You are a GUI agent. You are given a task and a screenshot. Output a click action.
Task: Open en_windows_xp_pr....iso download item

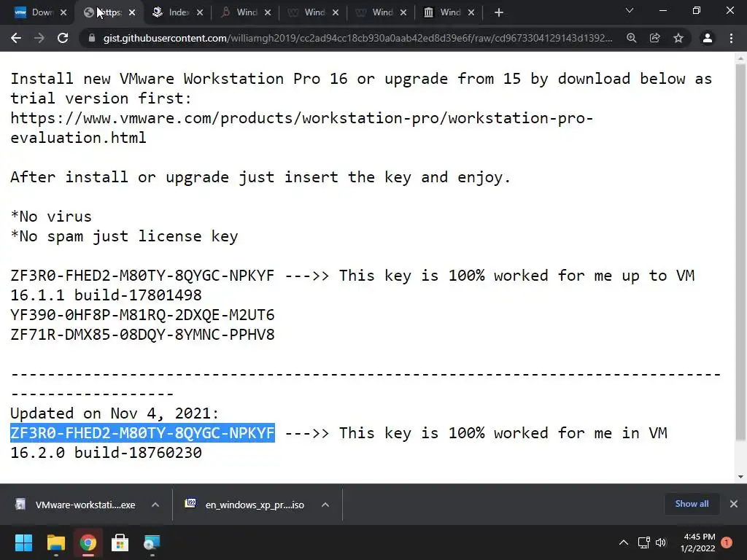tap(246, 505)
